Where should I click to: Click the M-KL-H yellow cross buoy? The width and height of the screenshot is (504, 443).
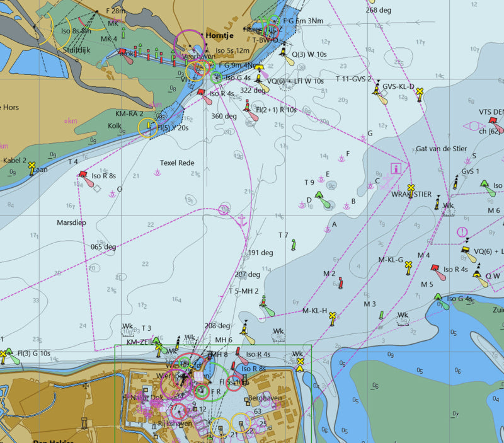[x=332, y=316]
